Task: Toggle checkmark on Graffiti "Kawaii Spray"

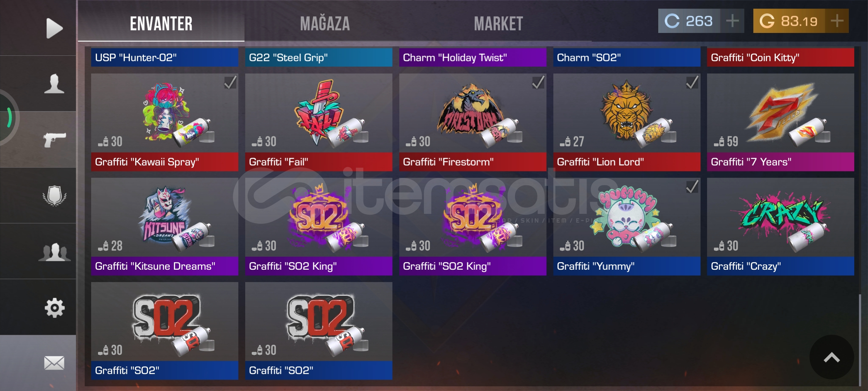Action: (230, 82)
